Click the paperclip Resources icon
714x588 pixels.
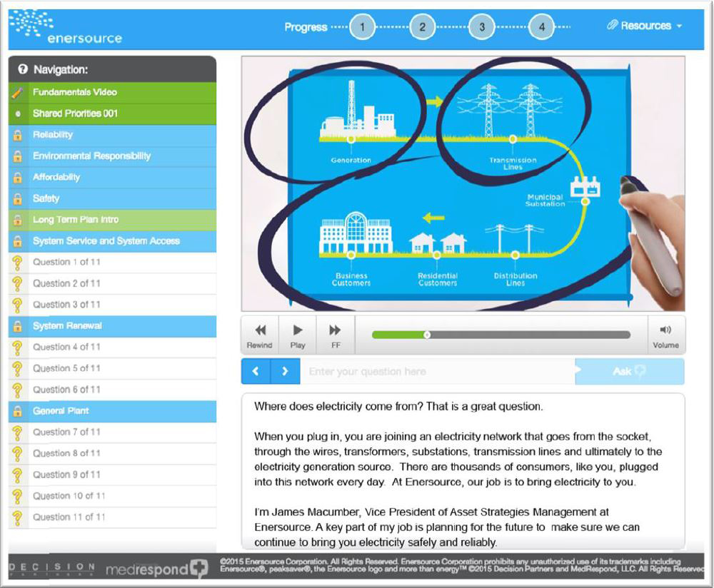tap(612, 26)
